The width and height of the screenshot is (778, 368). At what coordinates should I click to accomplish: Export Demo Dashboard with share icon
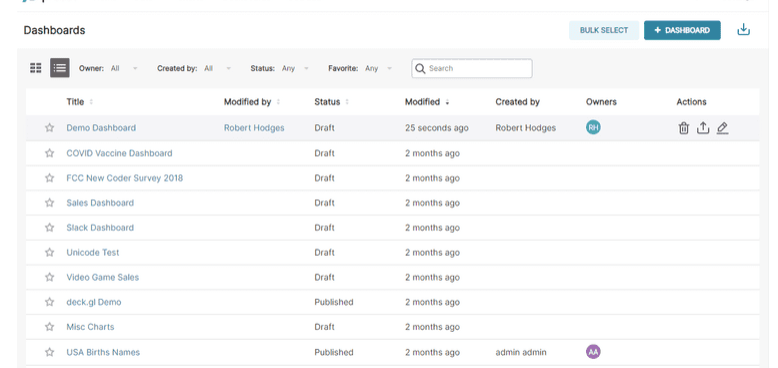(703, 128)
